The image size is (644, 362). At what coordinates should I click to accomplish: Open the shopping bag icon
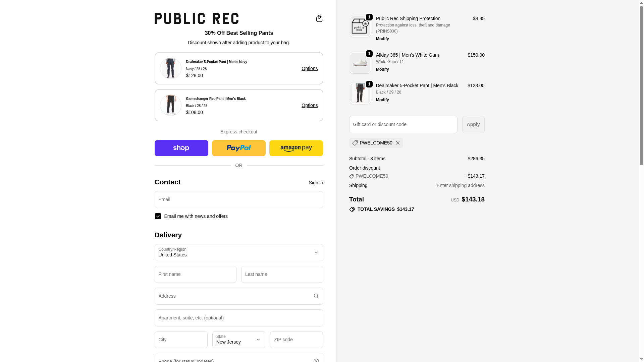319,18
